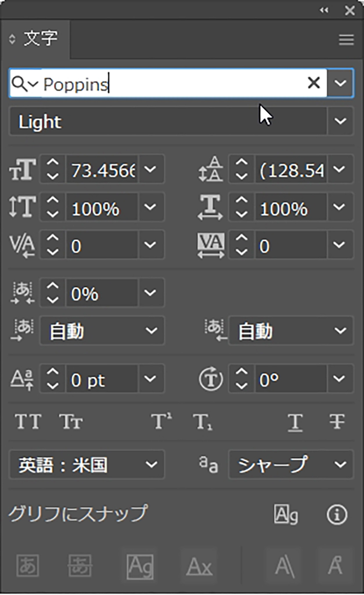Clear the Poppins font search field

point(313,83)
